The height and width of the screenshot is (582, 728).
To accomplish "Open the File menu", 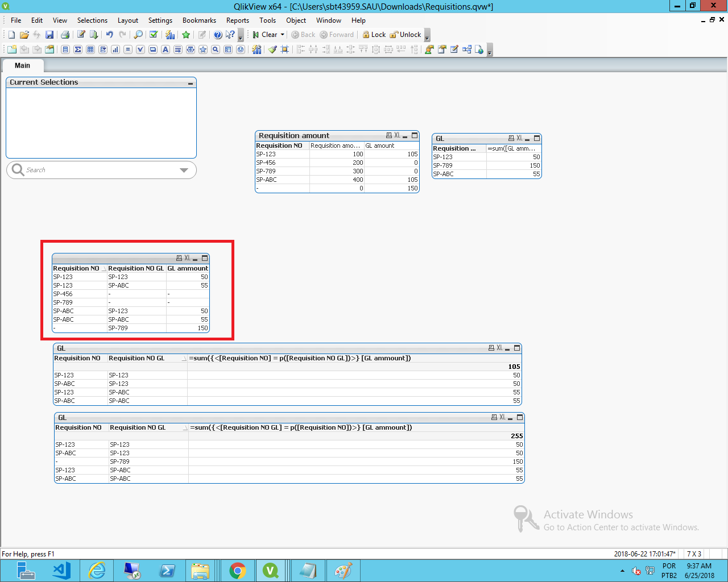I will [x=16, y=20].
